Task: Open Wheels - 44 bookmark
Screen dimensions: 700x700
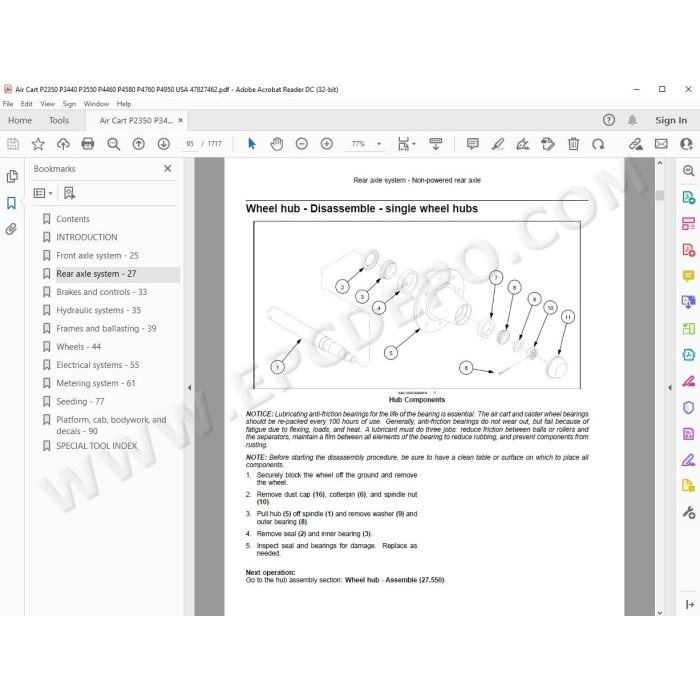Action: tap(79, 347)
